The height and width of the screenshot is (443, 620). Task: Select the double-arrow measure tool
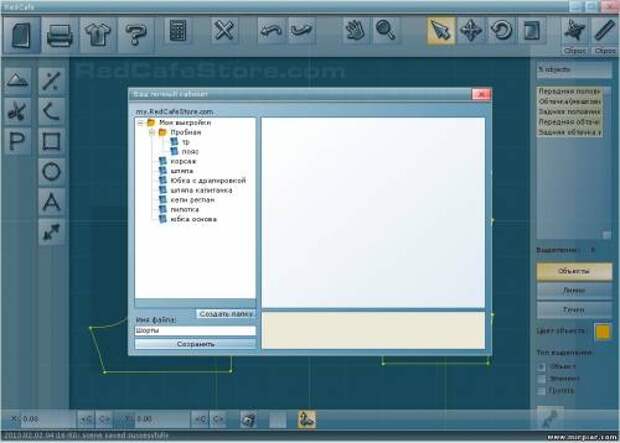(x=51, y=233)
